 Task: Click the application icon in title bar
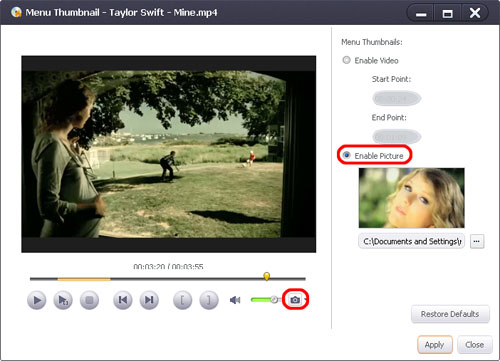16,12
